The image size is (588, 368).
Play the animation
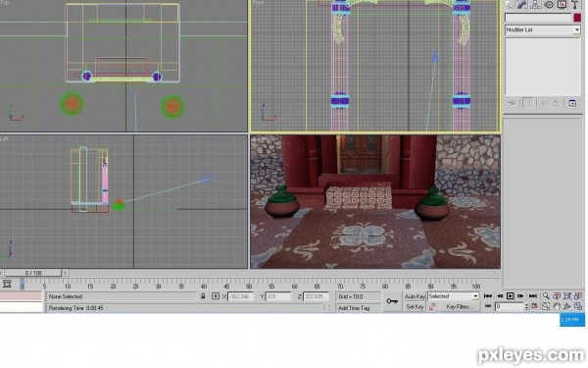(x=510, y=296)
